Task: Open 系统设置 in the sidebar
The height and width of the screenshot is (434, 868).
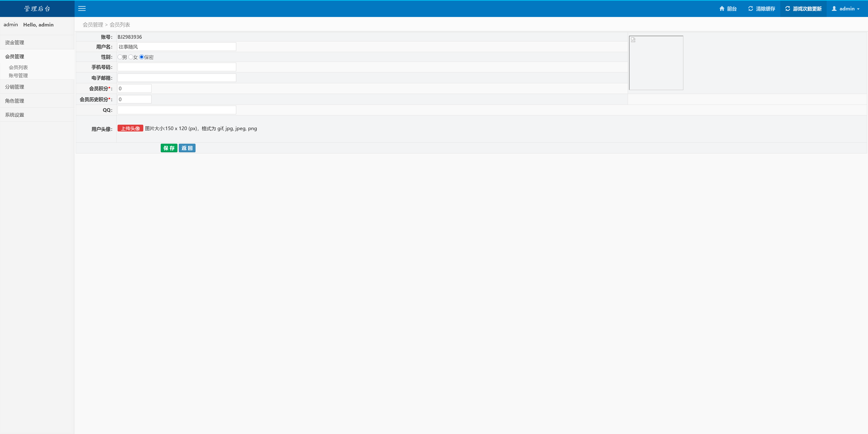Action: (14, 115)
